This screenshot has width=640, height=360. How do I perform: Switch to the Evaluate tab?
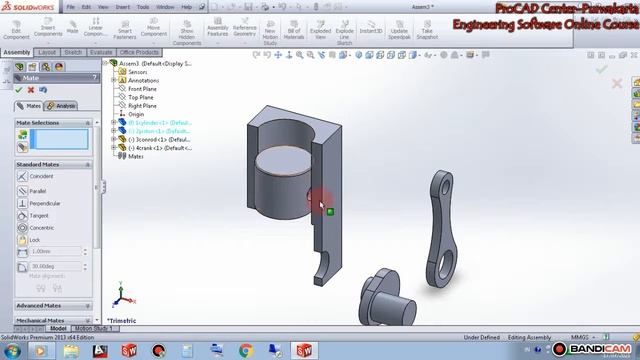coord(101,52)
